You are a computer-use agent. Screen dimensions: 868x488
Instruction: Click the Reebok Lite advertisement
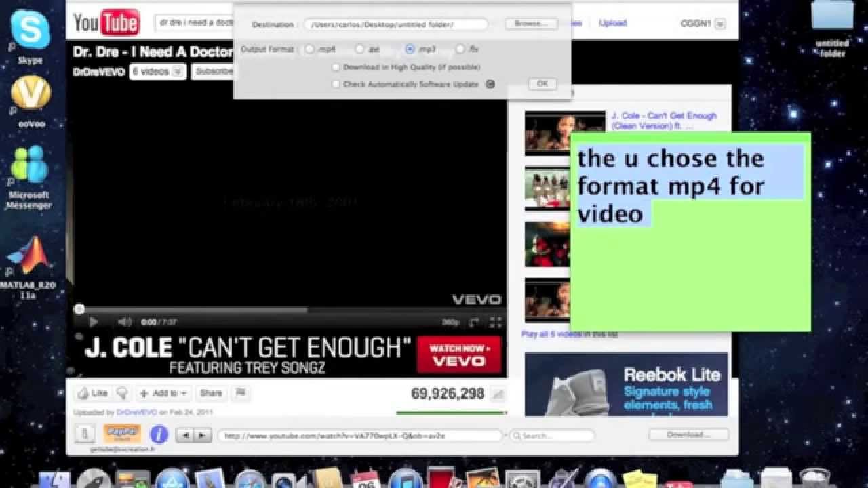coord(626,384)
